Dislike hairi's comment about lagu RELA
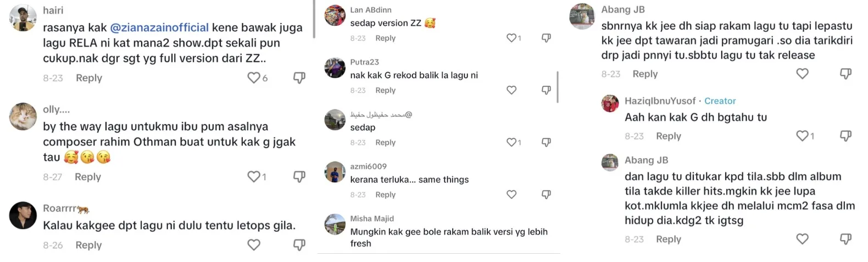868x262 pixels. tap(299, 78)
